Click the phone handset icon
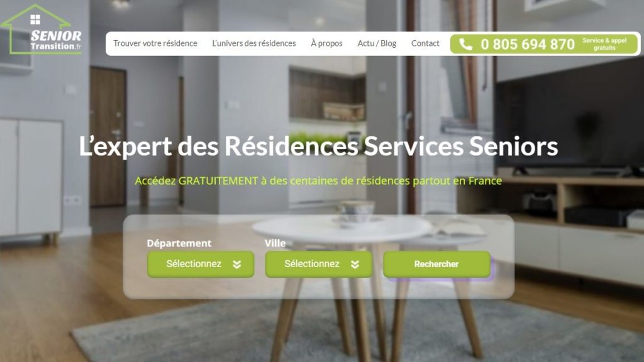 pyautogui.click(x=465, y=44)
